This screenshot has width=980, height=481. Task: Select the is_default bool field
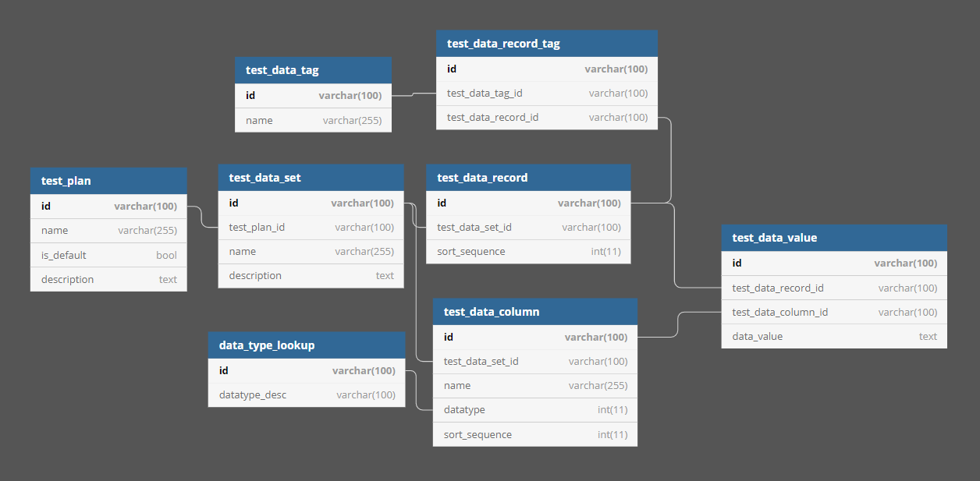pyautogui.click(x=108, y=254)
